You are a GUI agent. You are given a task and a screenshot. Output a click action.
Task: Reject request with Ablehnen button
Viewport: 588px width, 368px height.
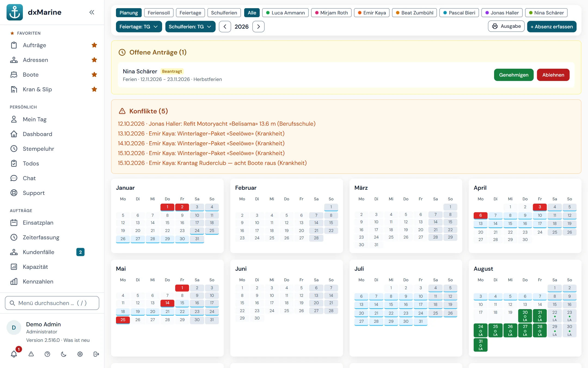click(x=553, y=75)
